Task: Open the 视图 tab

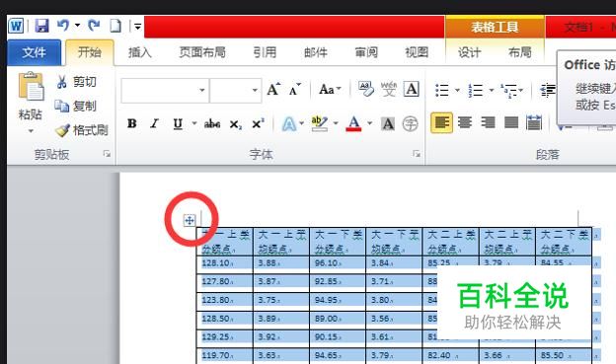Action: click(417, 52)
